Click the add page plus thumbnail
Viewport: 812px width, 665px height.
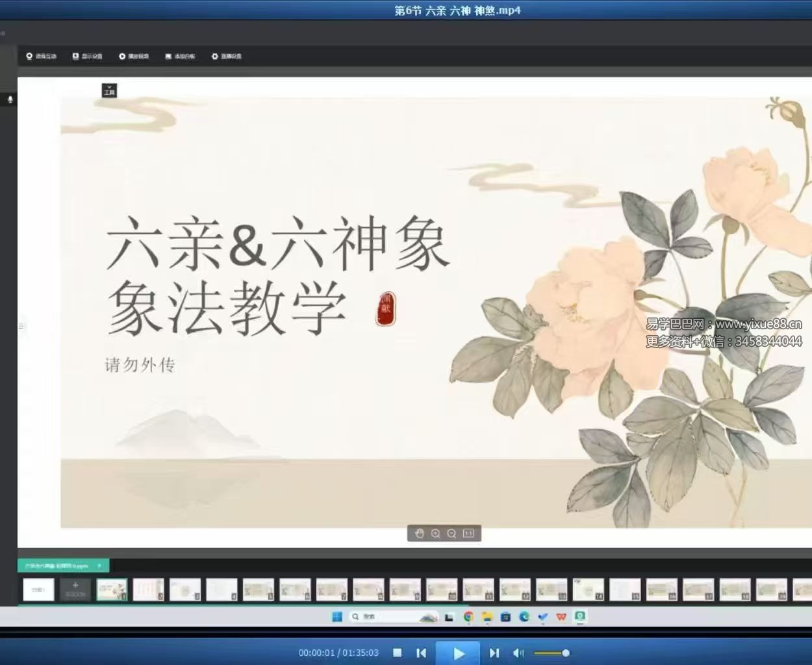[75, 590]
